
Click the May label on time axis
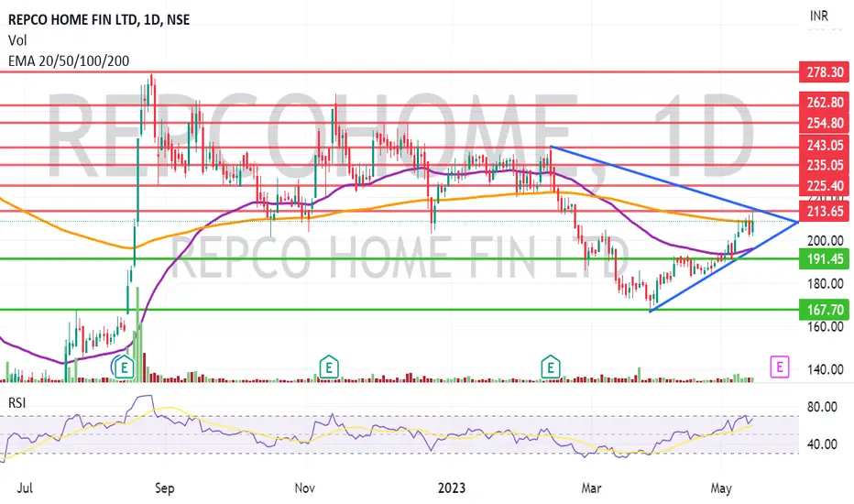click(720, 488)
